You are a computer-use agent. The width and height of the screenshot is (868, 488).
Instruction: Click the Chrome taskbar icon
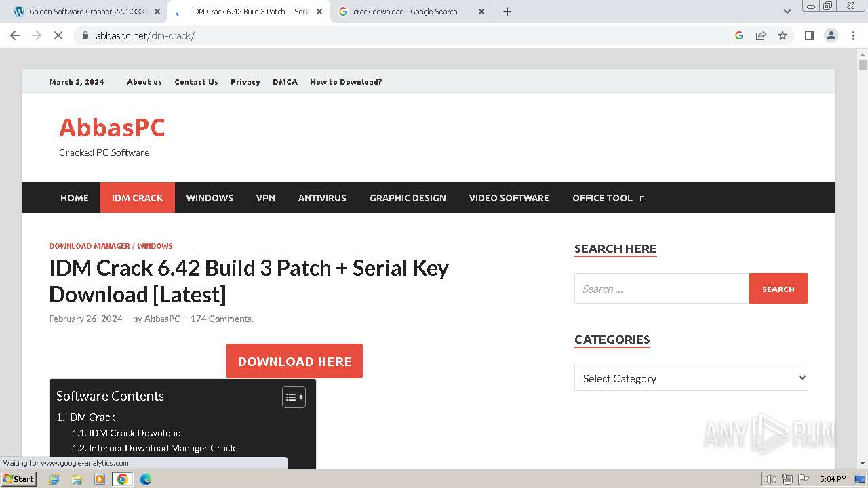[123, 479]
